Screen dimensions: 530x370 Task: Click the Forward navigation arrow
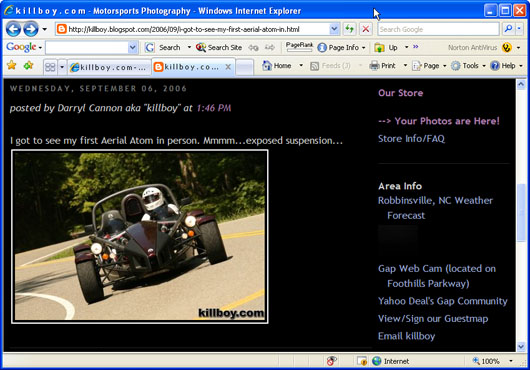click(31, 29)
